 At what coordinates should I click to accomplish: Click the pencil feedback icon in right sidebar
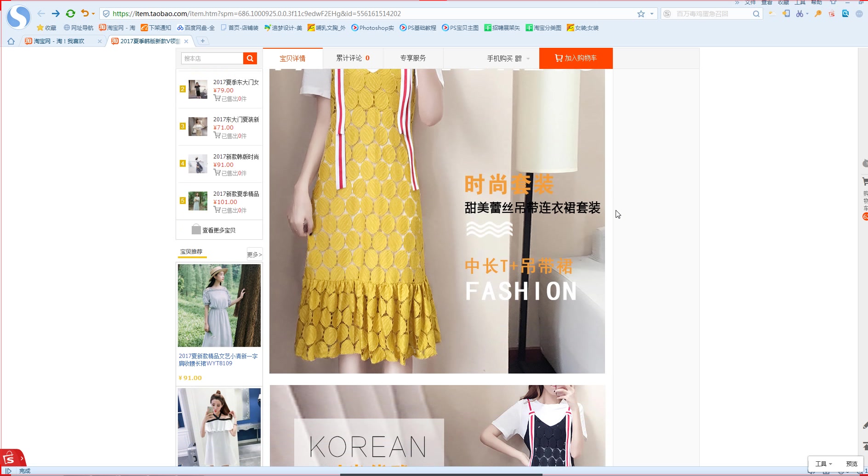(x=865, y=425)
